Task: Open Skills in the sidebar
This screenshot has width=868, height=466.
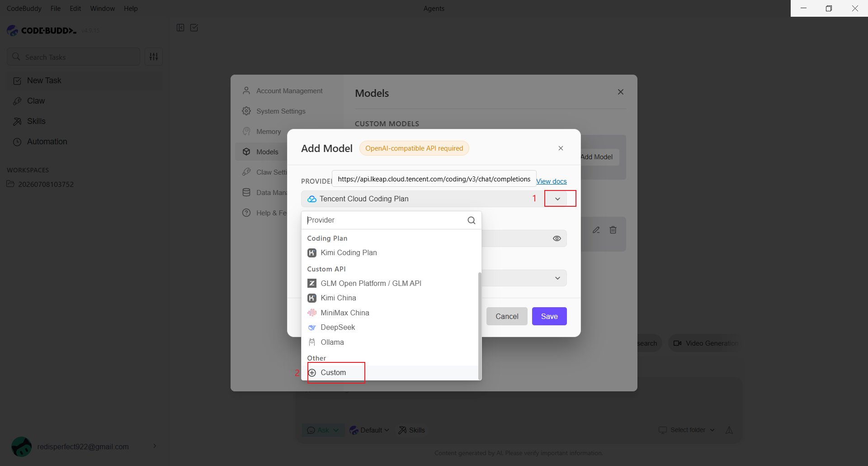Action: 85,121
